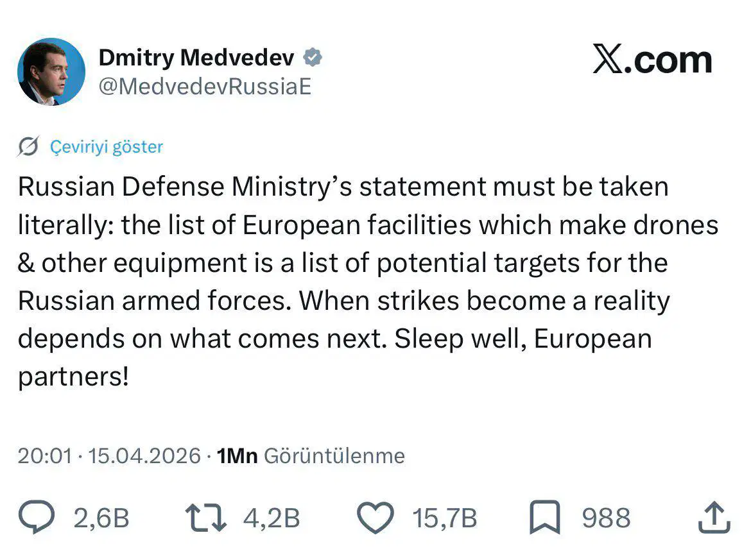Open the @MedvedevRussiaE handle link
The image size is (751, 560).
(205, 86)
